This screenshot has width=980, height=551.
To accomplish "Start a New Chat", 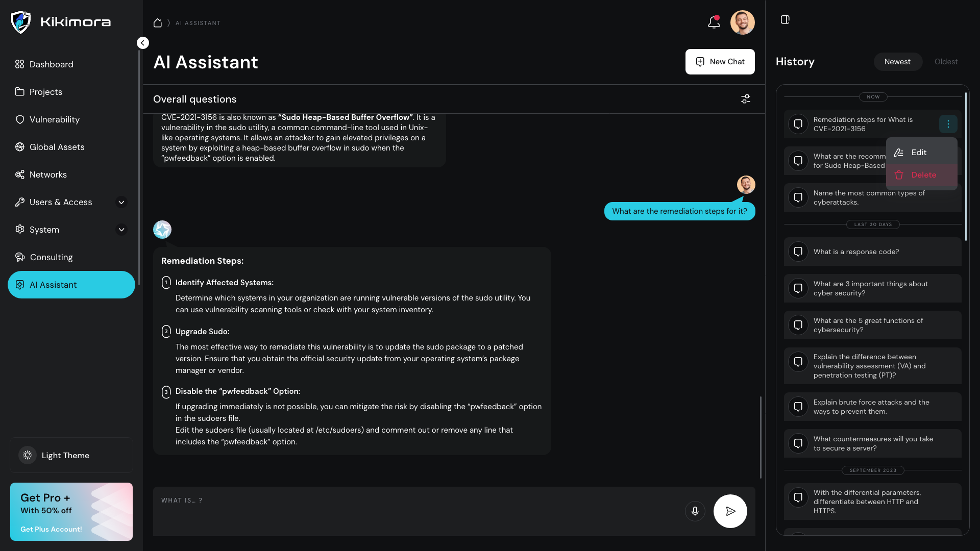I will pyautogui.click(x=720, y=62).
